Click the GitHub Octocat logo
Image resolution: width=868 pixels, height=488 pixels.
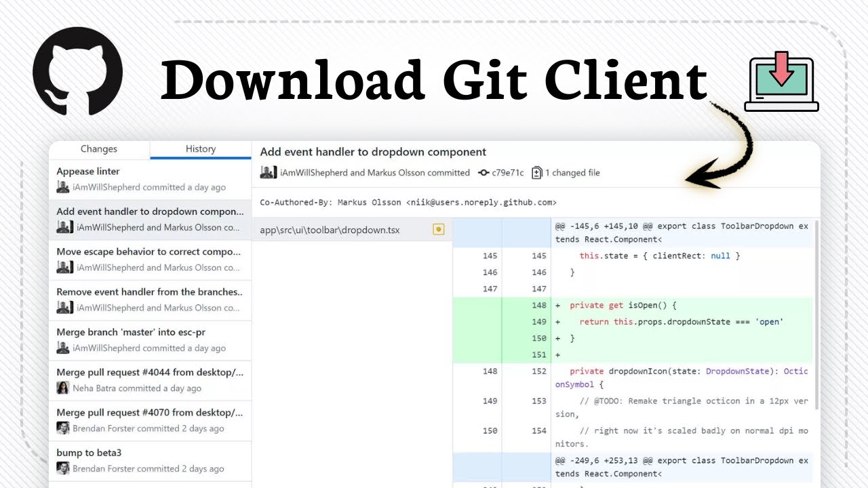pyautogui.click(x=77, y=70)
